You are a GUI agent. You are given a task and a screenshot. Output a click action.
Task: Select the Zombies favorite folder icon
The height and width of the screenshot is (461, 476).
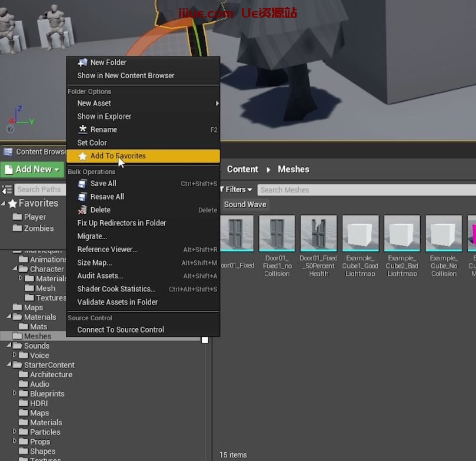[17, 228]
